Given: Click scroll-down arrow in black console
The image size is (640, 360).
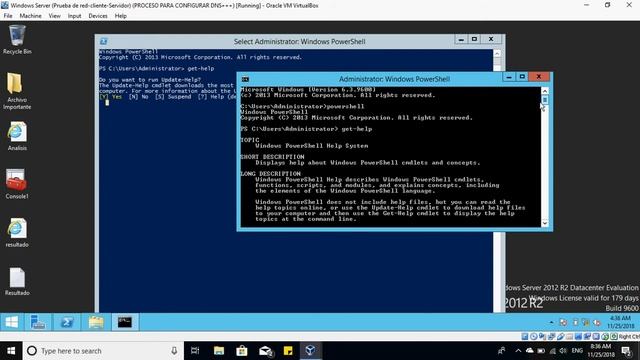Looking at the screenshot, I should click(x=545, y=223).
